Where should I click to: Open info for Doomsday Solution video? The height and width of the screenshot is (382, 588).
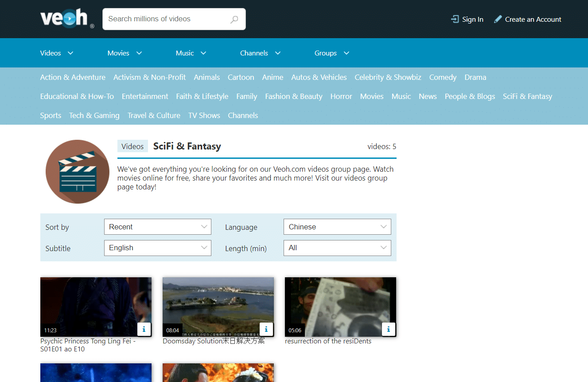coord(266,329)
